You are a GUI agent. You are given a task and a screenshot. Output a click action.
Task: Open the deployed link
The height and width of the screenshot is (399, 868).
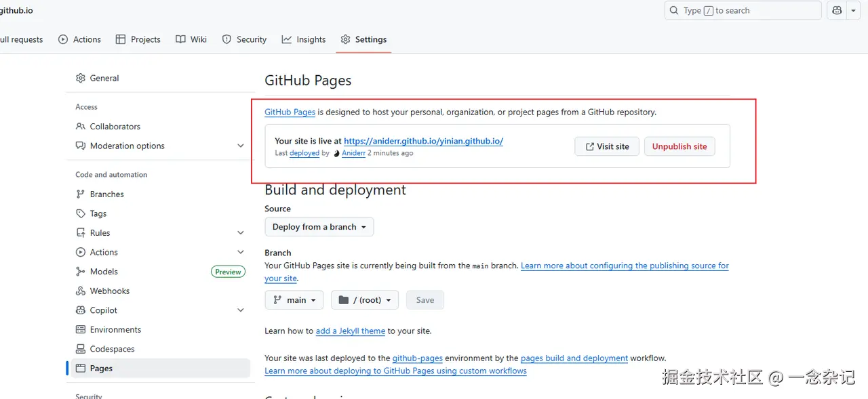(304, 153)
